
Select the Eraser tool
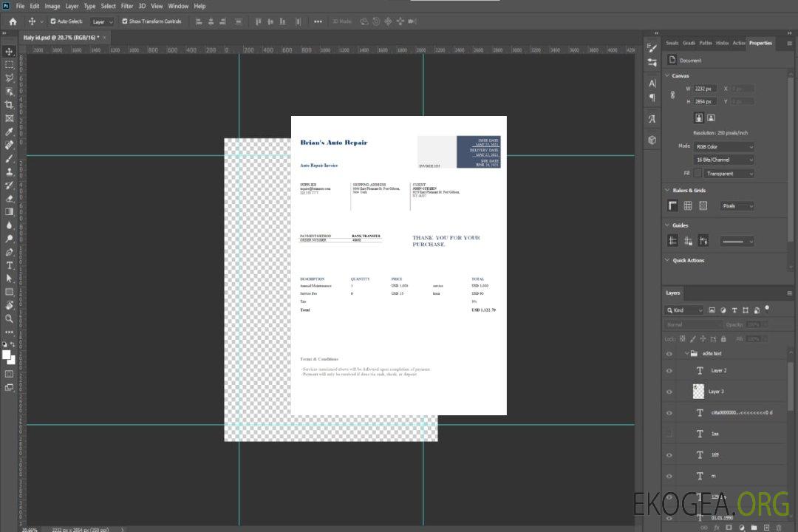[x=9, y=199]
